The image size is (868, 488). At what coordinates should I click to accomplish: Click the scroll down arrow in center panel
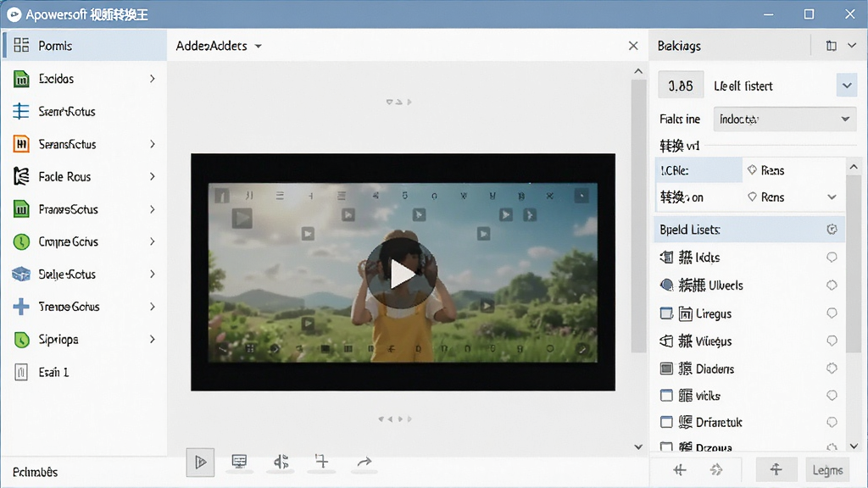[x=638, y=446]
